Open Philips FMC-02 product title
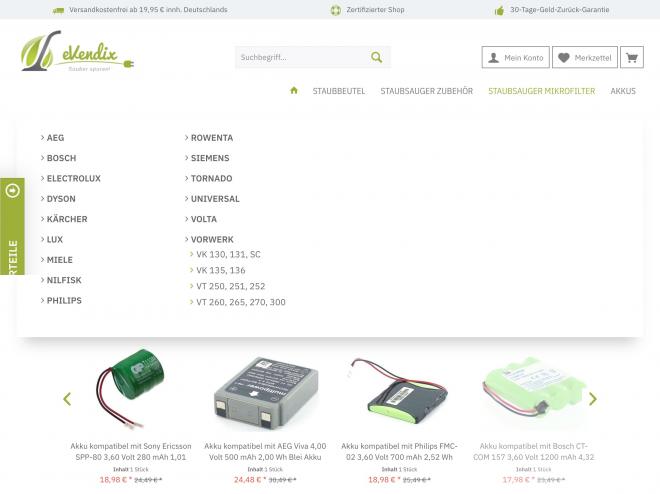The width and height of the screenshot is (660, 494). point(399,452)
